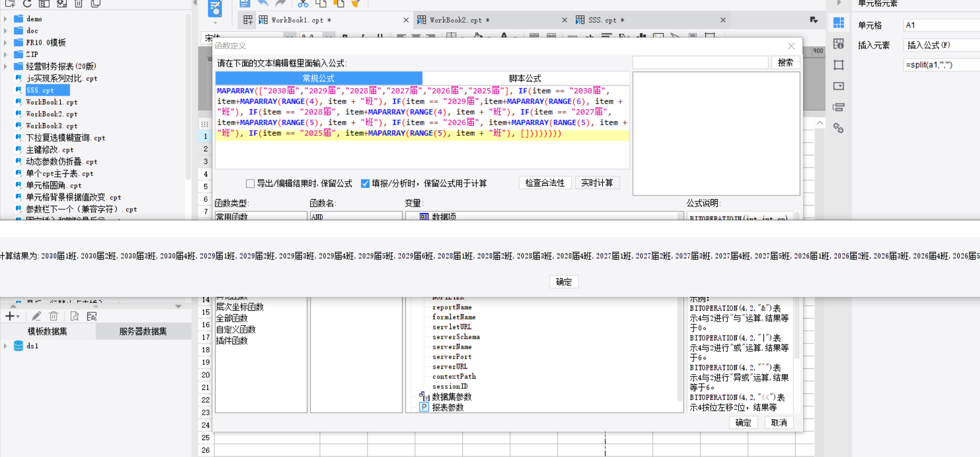
Task: Click the 实时计算 button
Action: [597, 183]
